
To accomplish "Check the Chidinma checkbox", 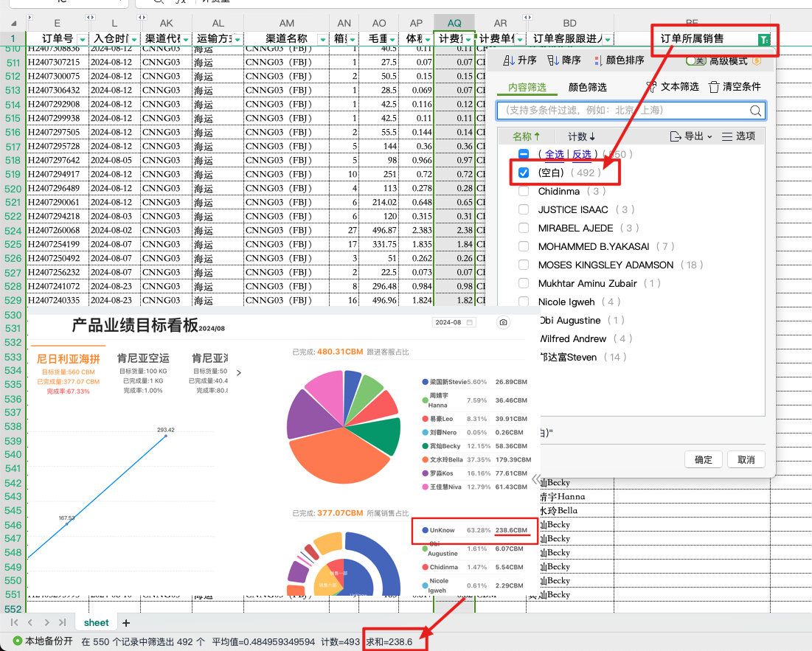I will (524, 191).
